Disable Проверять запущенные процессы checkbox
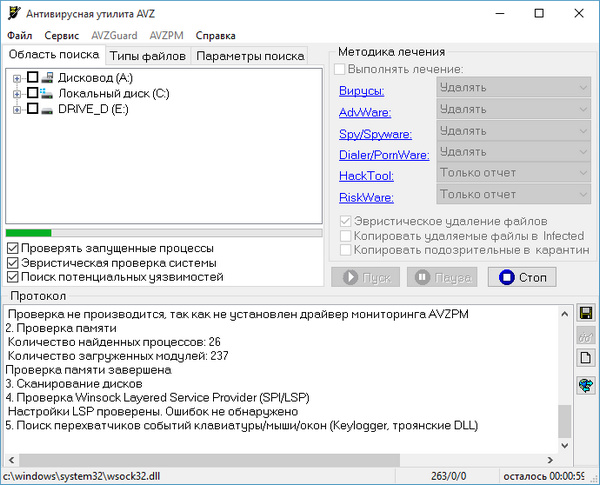 pyautogui.click(x=12, y=248)
